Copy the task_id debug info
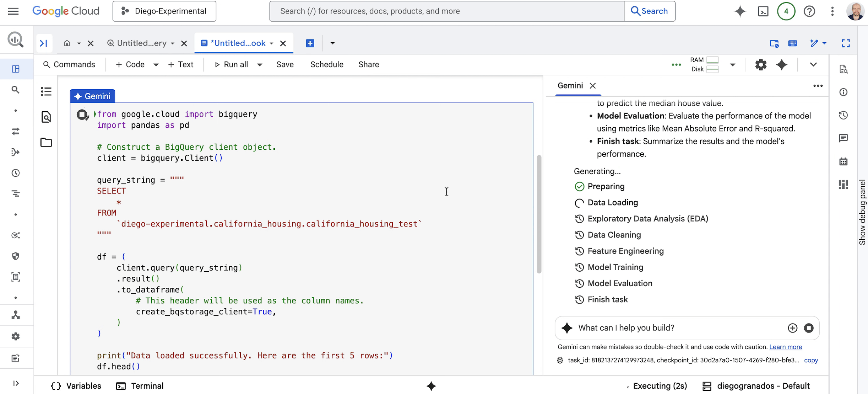The width and height of the screenshot is (868, 394). 811,360
